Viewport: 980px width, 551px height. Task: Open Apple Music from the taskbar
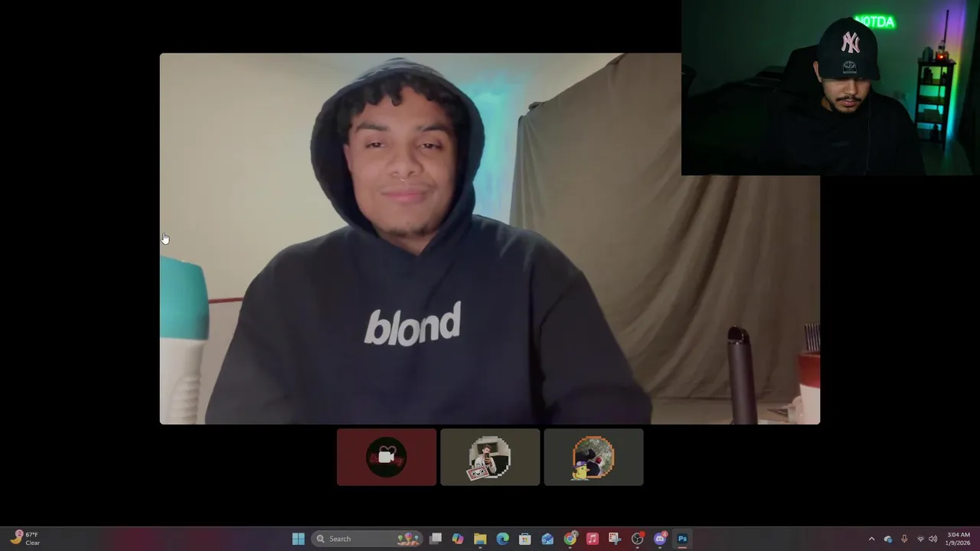(x=593, y=539)
